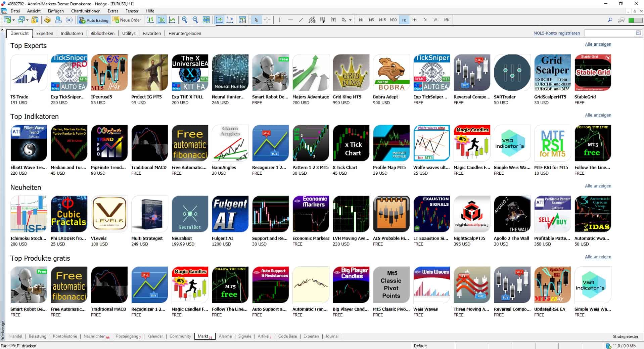The width and height of the screenshot is (644, 349).
Task: Select the H4 timeframe button
Action: 414,20
